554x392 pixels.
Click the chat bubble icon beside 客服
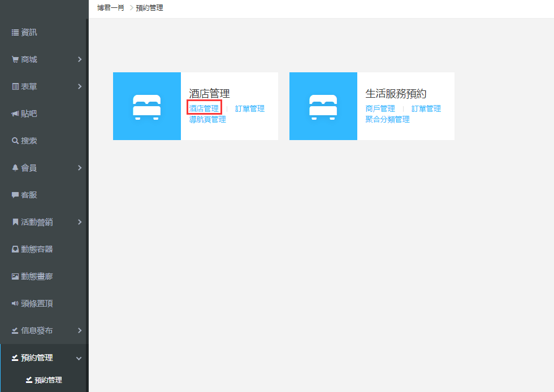click(15, 195)
